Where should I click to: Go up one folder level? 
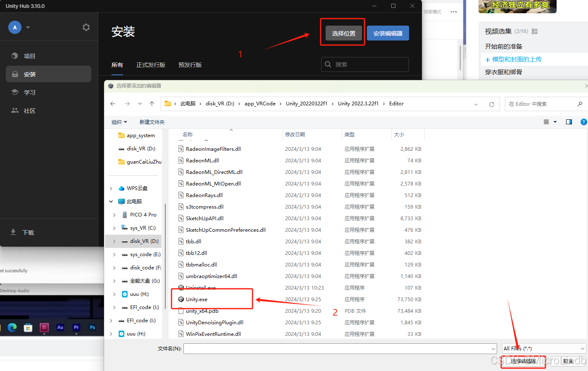[152, 104]
